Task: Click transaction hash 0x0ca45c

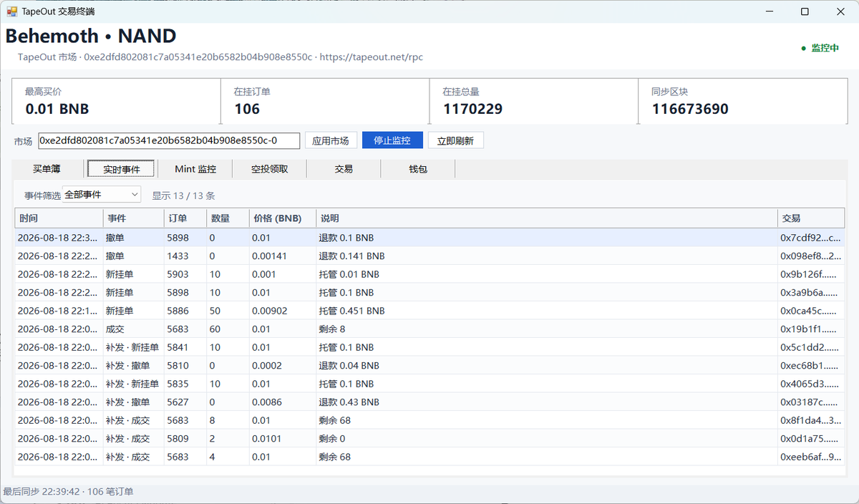Action: [x=811, y=311]
